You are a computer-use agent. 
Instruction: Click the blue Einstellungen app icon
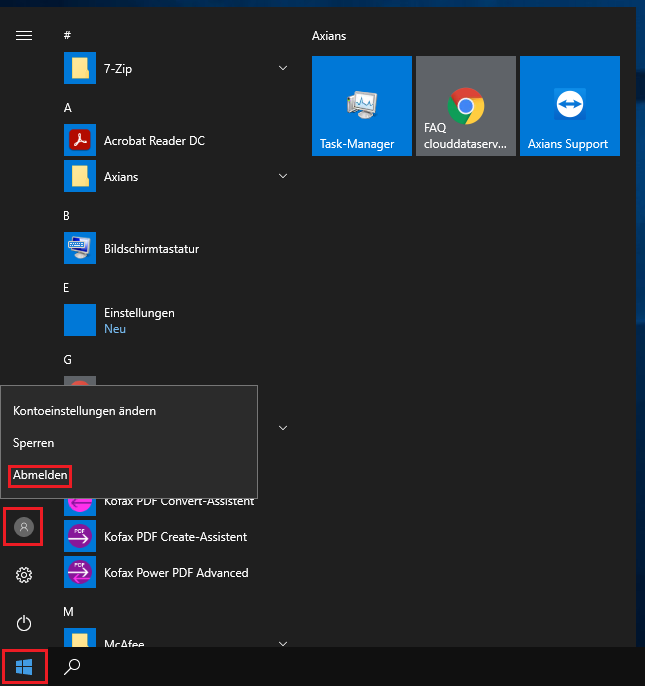[x=80, y=320]
